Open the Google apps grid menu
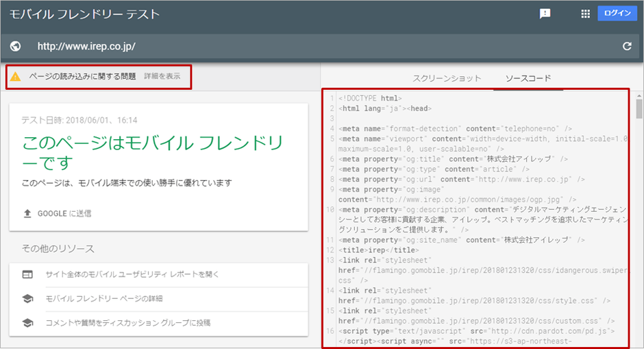This screenshot has width=644, height=349. click(x=585, y=14)
